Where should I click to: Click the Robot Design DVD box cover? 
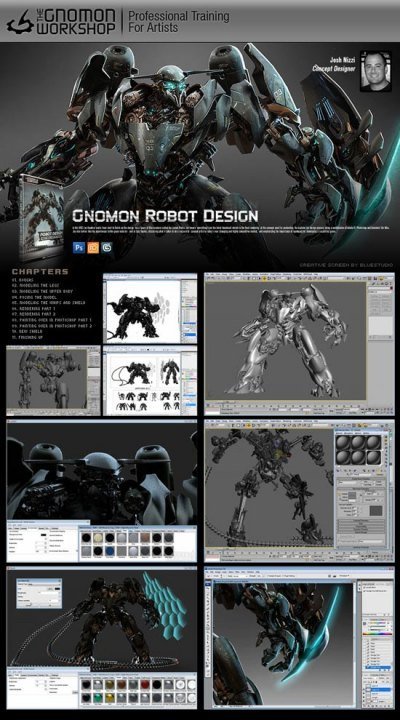42,216
